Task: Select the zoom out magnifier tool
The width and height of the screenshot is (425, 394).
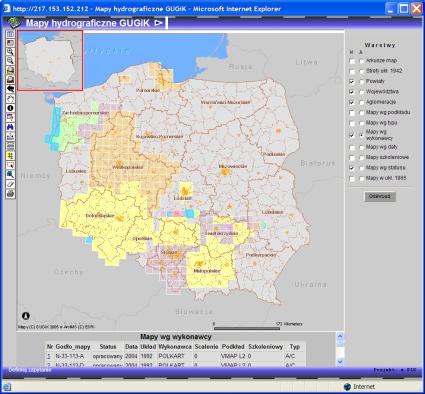Action: coord(10,61)
